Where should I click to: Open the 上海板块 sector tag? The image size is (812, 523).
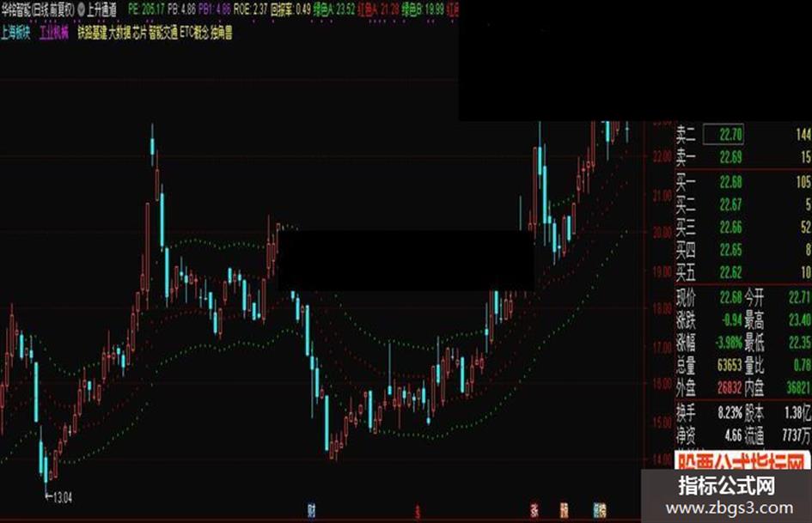coord(15,33)
